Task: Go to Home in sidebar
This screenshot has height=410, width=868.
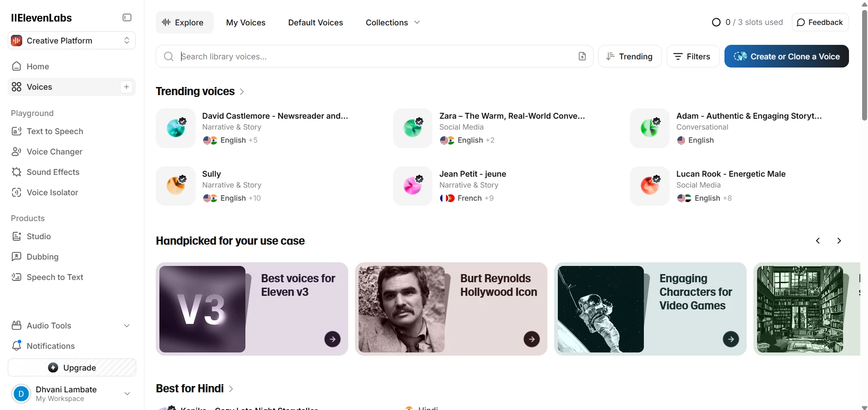Action: tap(72, 67)
